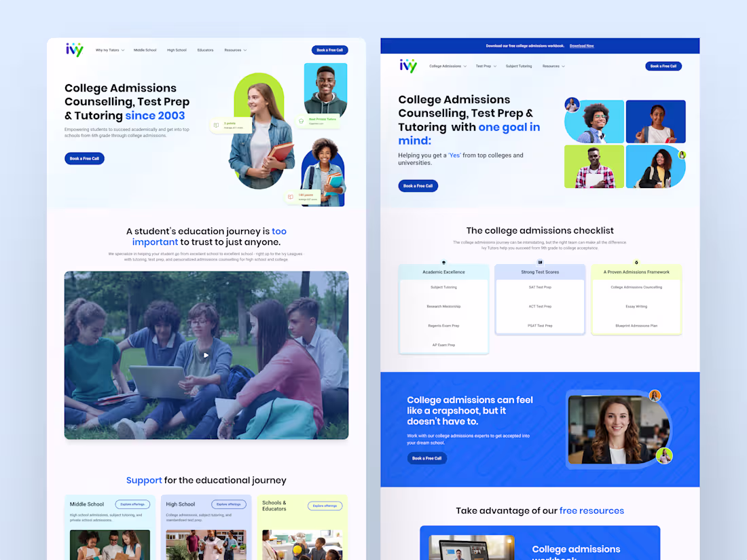Expand the Why Ivy Tutors menu chevron
Screen dimensions: 747x560
coord(123,50)
